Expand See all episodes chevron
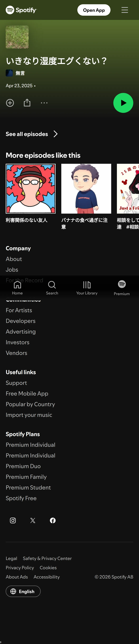 56,134
